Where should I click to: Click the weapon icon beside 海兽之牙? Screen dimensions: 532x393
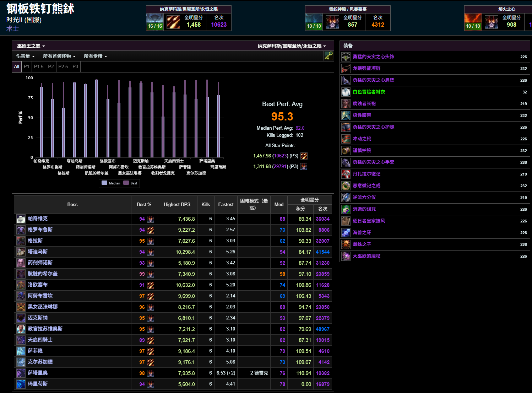pos(346,233)
